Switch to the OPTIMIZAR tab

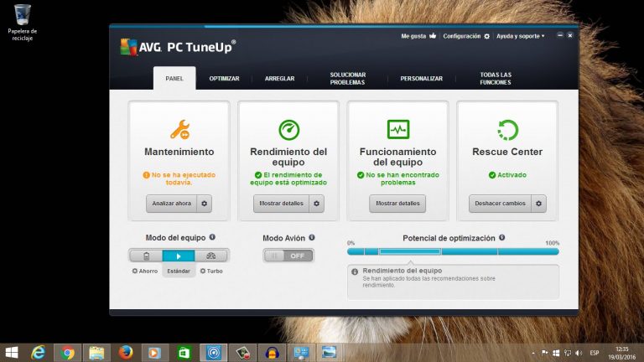224,79
